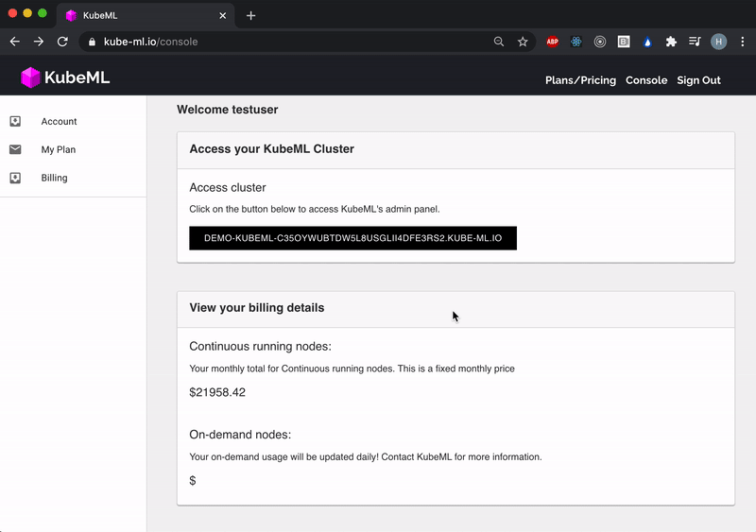
Task: Click the On-demand nodes label
Action: (x=240, y=435)
